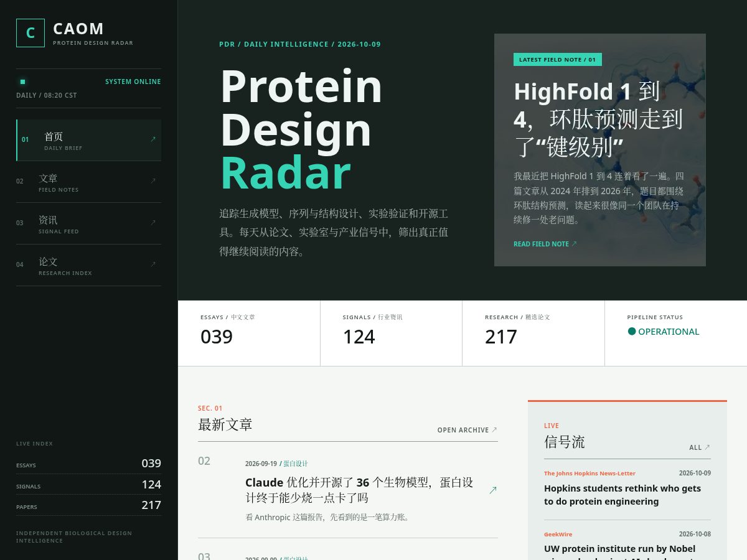Click the arrow icon next to ALL

tap(707, 447)
